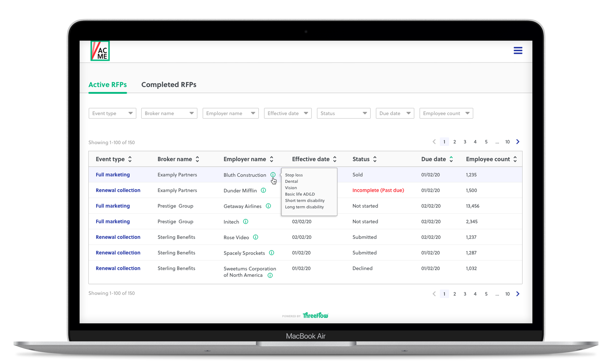Viewport: 612px width, 364px height.
Task: Jump to page 10 in top pagination
Action: click(x=507, y=142)
